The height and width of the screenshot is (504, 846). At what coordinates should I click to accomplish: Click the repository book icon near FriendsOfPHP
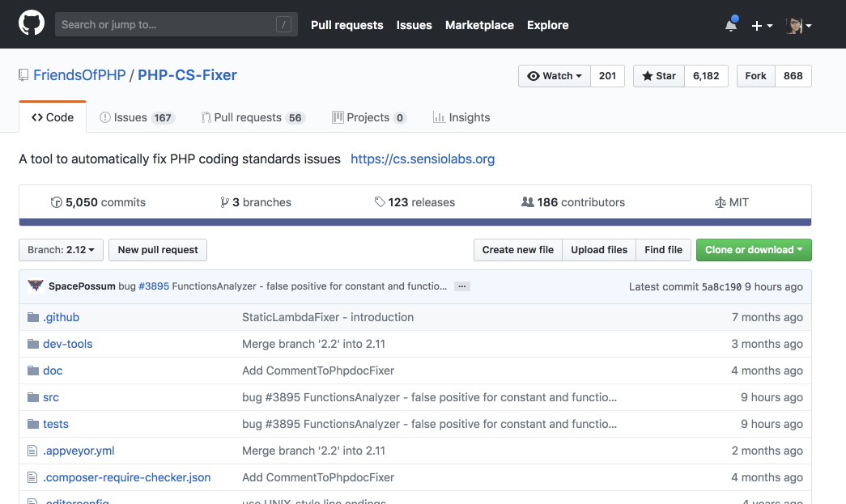pos(23,75)
